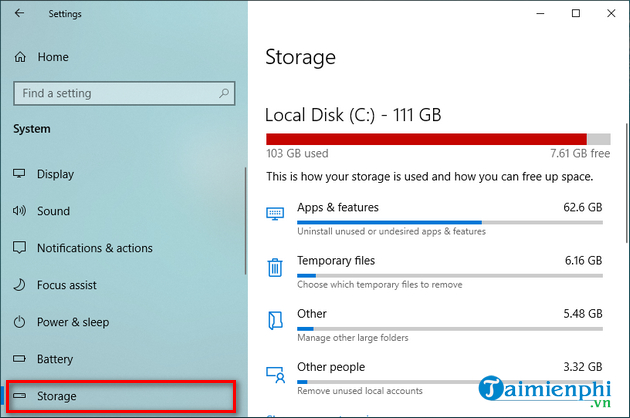This screenshot has width=630, height=418.
Task: Open Battery settings page
Action: (55, 359)
